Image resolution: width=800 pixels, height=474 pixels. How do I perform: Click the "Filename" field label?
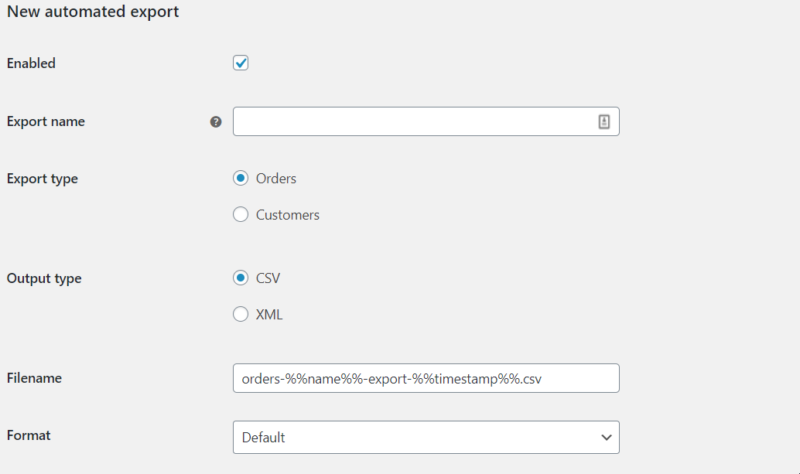tap(34, 378)
